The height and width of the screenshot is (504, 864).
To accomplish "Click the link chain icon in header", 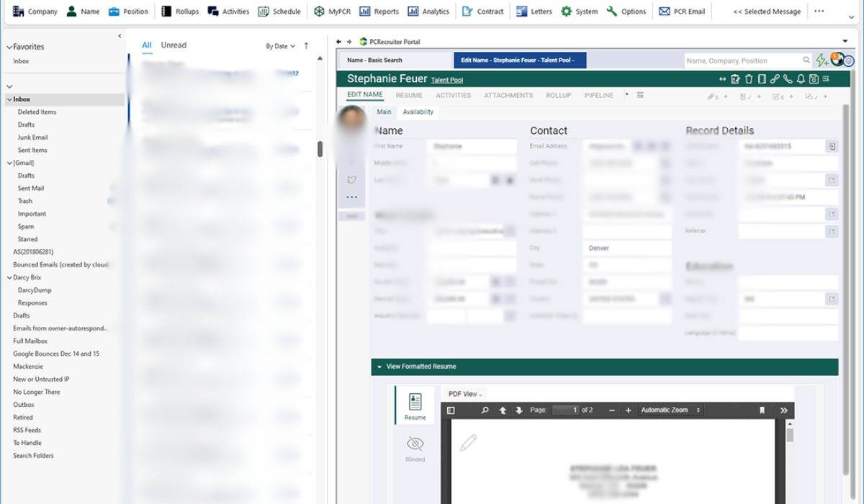I will [x=775, y=79].
